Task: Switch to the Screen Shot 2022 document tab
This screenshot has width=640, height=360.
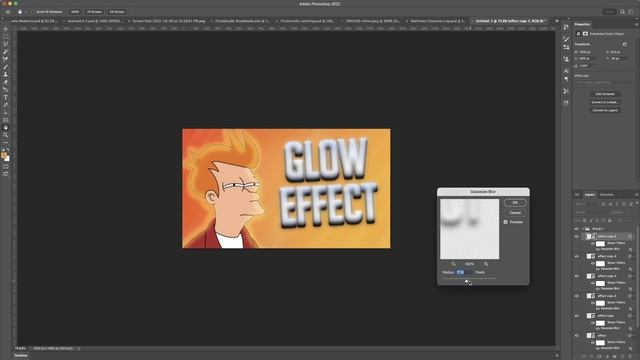Action: (x=168, y=21)
